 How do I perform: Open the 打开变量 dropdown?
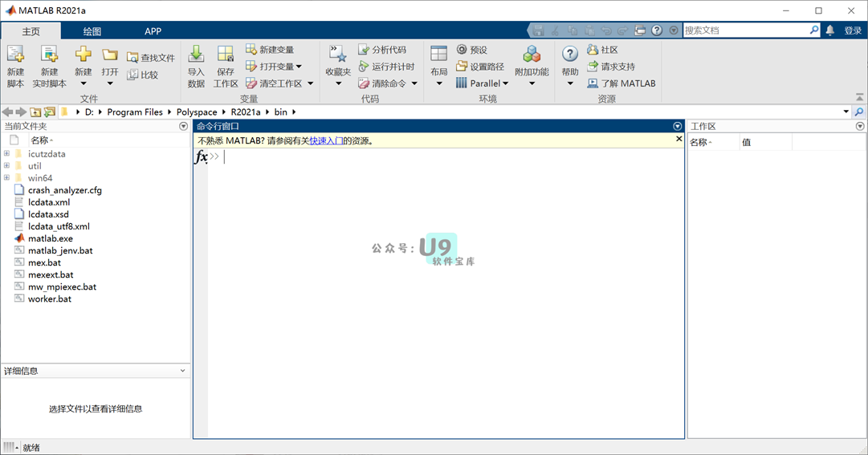(x=299, y=67)
